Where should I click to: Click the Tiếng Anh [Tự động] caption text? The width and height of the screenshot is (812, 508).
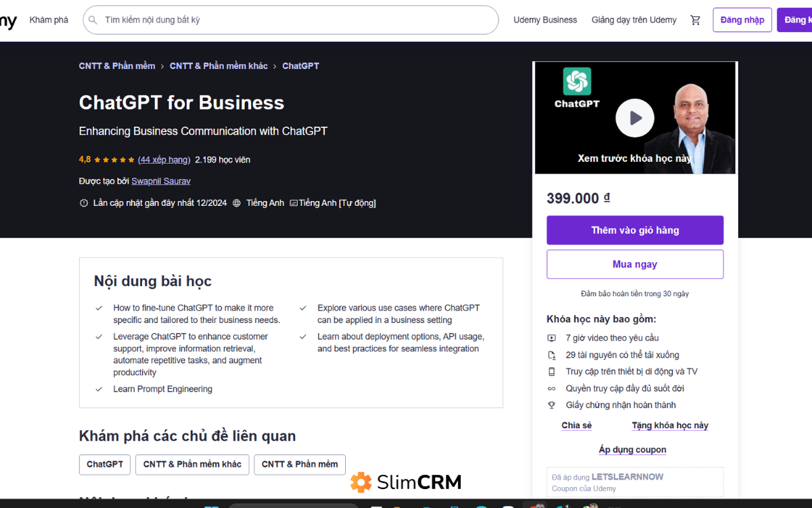337,203
